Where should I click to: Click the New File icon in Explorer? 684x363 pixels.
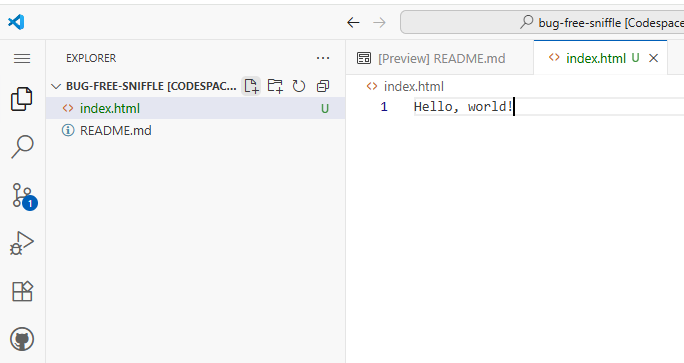click(251, 86)
